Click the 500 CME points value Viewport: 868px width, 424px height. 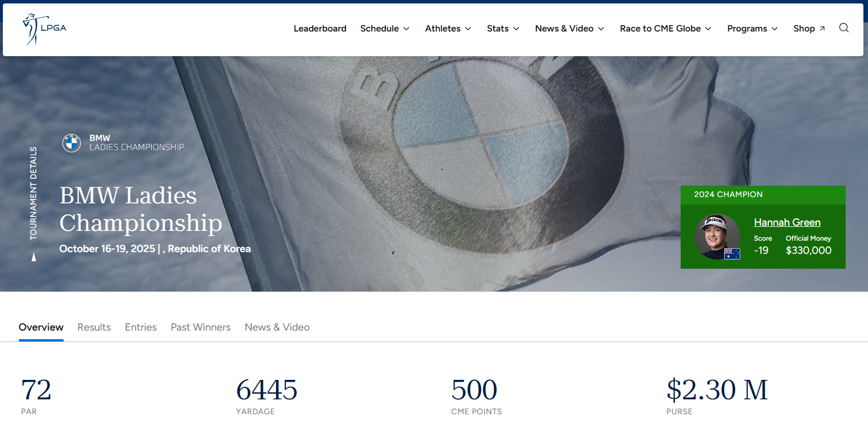click(x=474, y=390)
